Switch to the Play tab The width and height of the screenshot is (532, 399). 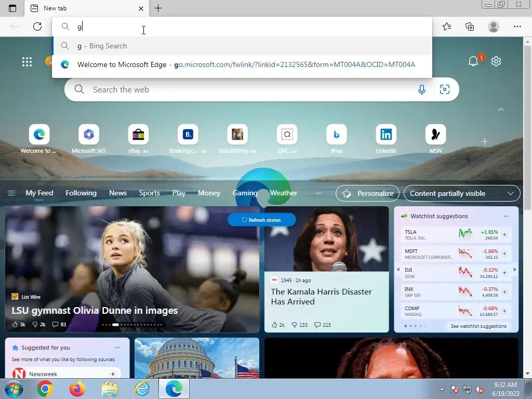179,193
